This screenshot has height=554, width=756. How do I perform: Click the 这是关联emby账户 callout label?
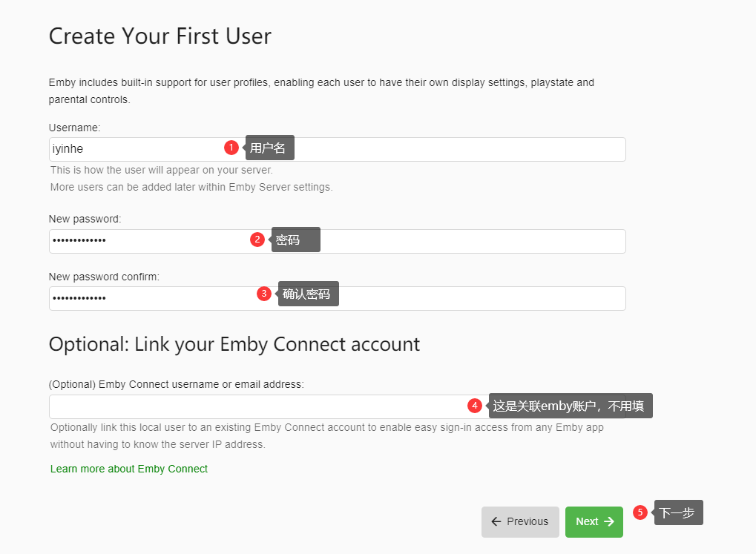point(571,406)
